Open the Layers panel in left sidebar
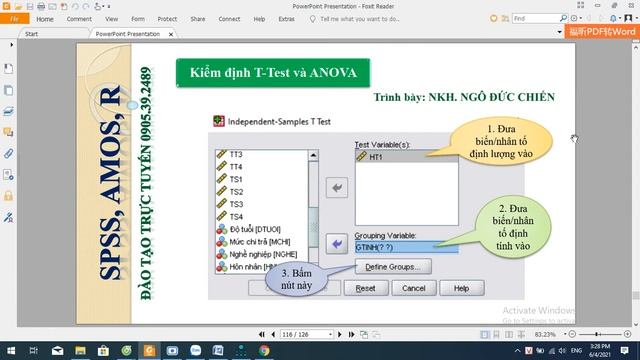This screenshot has height=360, width=640. coord(8,111)
